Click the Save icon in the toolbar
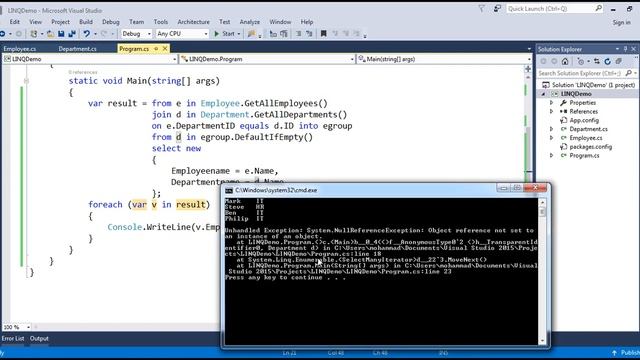The width and height of the screenshot is (640, 360). 61,34
